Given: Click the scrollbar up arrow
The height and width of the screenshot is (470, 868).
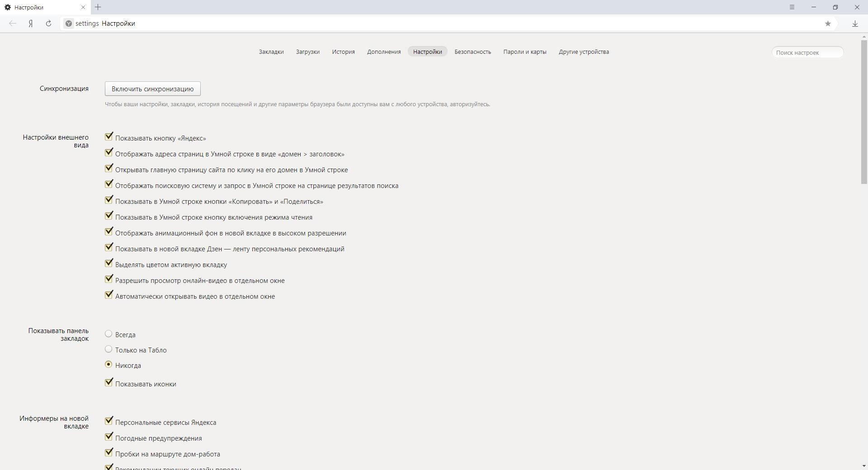Looking at the screenshot, I should pyautogui.click(x=864, y=36).
